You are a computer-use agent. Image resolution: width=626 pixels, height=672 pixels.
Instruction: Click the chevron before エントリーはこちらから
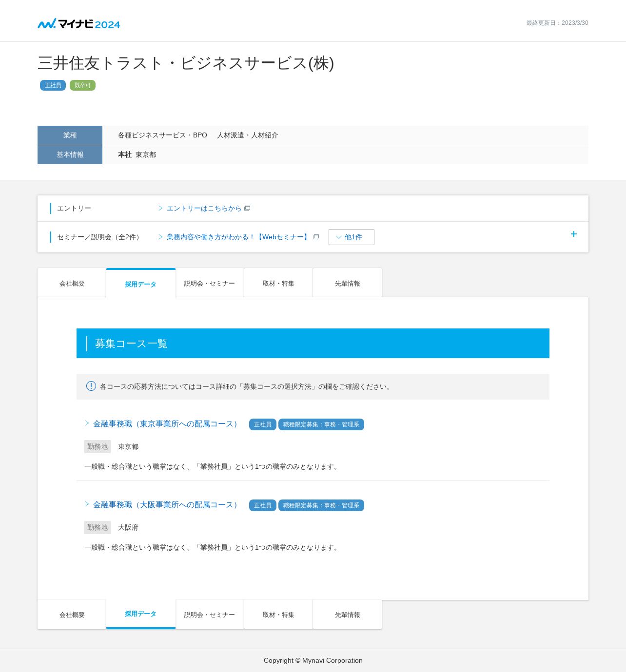click(x=160, y=208)
